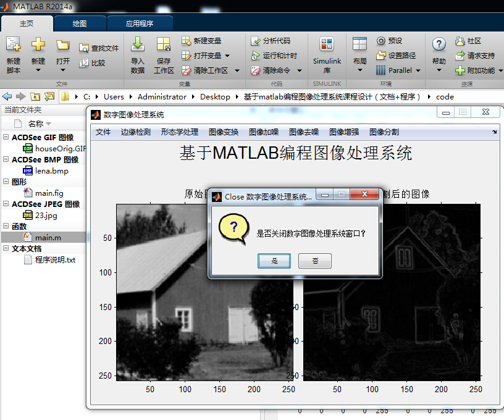Open the 清除工作区 dropdown arrow

tap(237, 70)
